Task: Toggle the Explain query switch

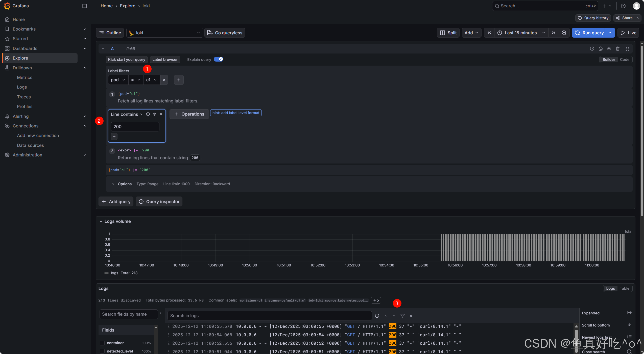Action: pyautogui.click(x=219, y=59)
